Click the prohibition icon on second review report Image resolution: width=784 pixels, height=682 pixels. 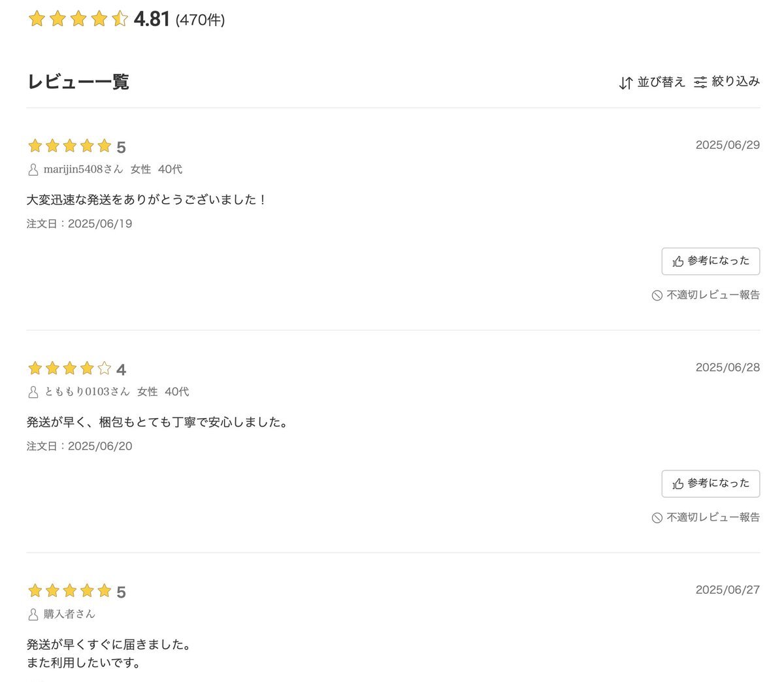[x=657, y=518]
